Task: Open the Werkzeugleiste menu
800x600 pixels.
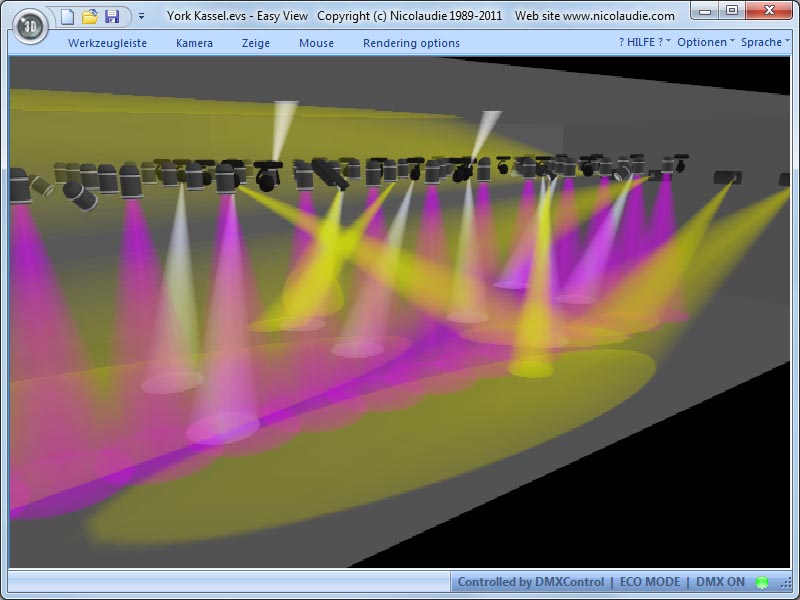Action: pos(107,43)
